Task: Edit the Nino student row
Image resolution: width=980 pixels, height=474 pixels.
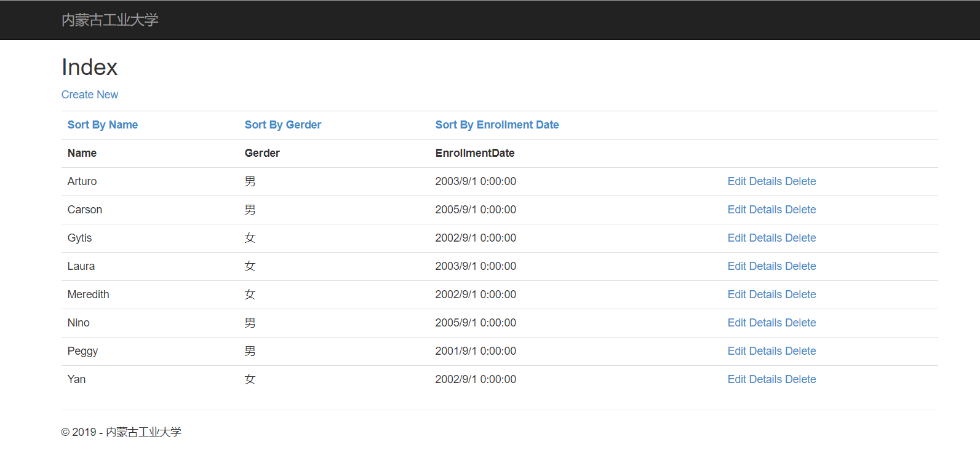Action: tap(736, 323)
